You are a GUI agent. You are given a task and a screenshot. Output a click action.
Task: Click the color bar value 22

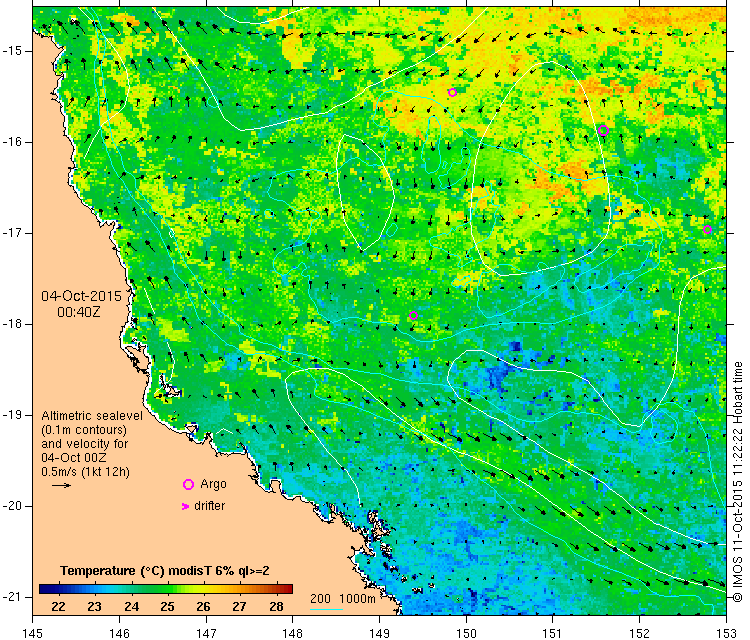[x=58, y=607]
